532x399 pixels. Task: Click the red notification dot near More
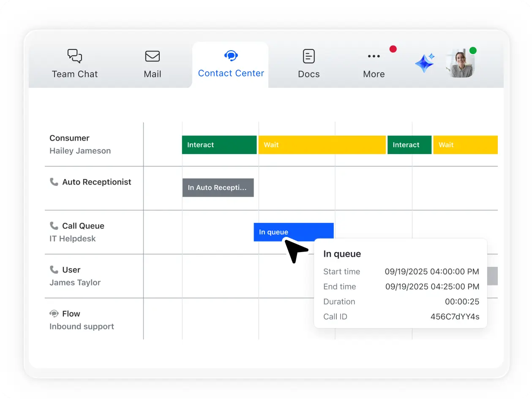click(393, 49)
